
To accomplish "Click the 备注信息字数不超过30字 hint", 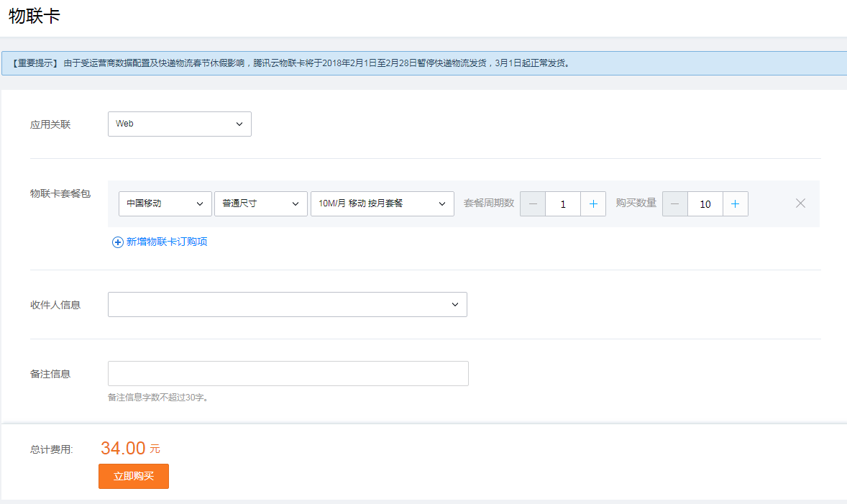I will click(x=160, y=398).
